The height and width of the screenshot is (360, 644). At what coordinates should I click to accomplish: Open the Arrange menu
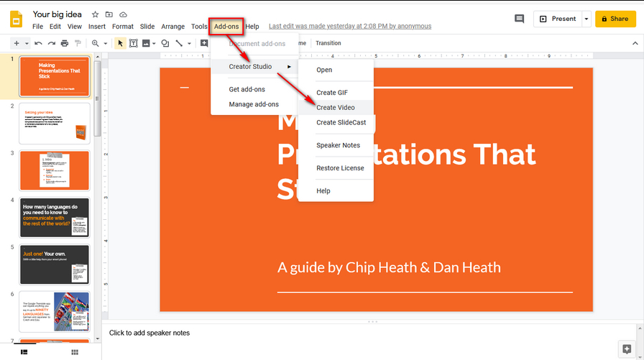172,27
